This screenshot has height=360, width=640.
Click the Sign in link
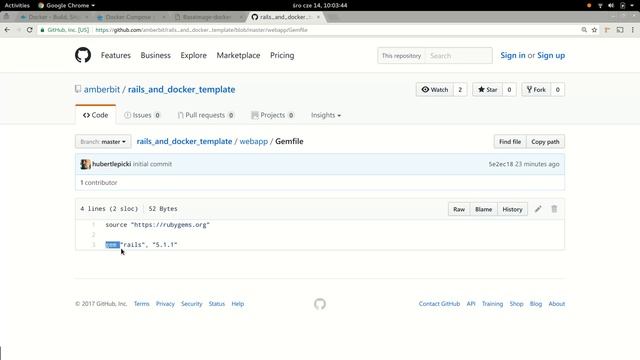(x=513, y=55)
